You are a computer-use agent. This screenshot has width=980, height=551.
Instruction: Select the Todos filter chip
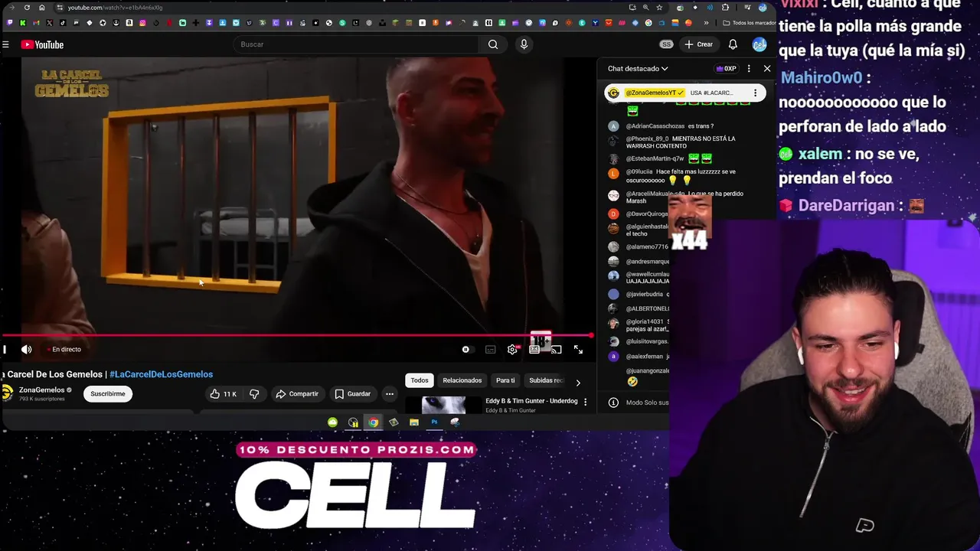[420, 380]
